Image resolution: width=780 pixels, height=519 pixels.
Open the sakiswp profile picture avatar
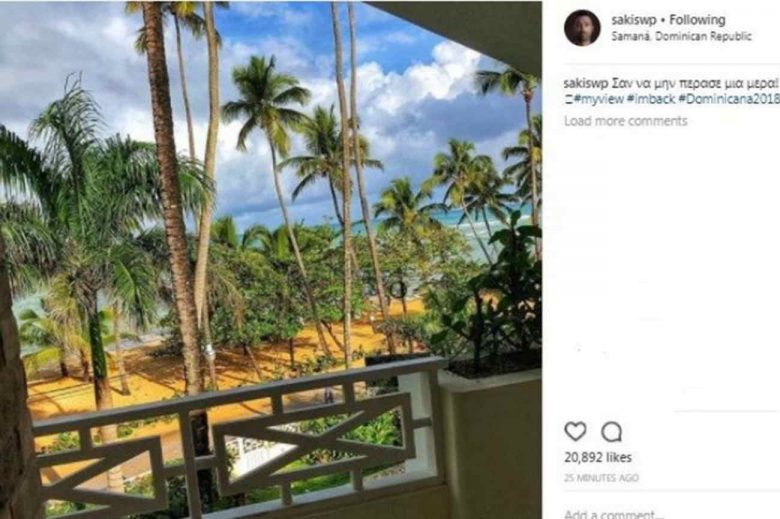tap(582, 28)
